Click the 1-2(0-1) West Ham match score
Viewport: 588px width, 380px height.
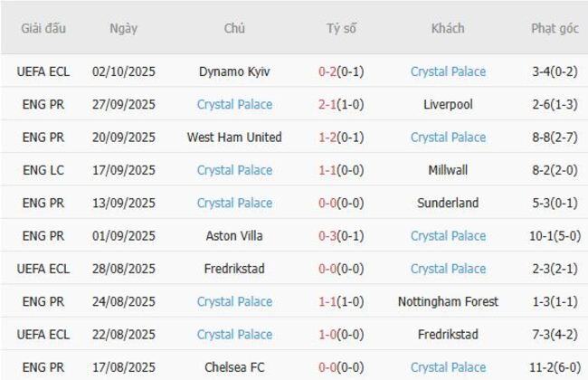pos(341,138)
